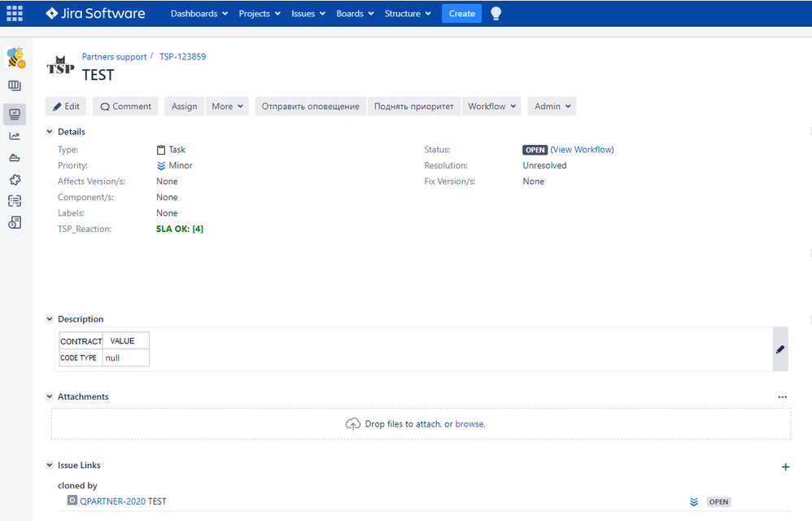Open the Workflow dropdown

coord(491,106)
